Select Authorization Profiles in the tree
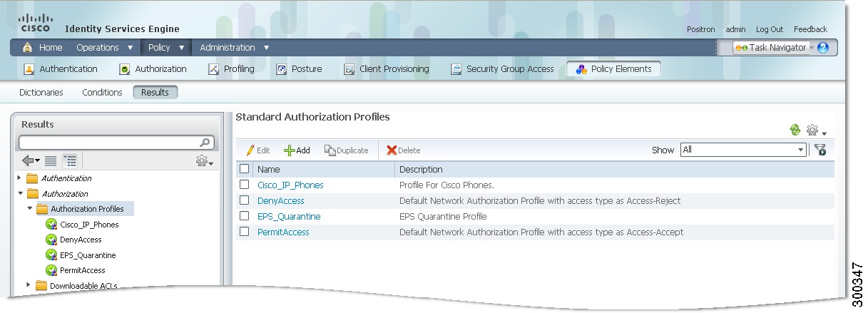The width and height of the screenshot is (868, 313). point(87,209)
